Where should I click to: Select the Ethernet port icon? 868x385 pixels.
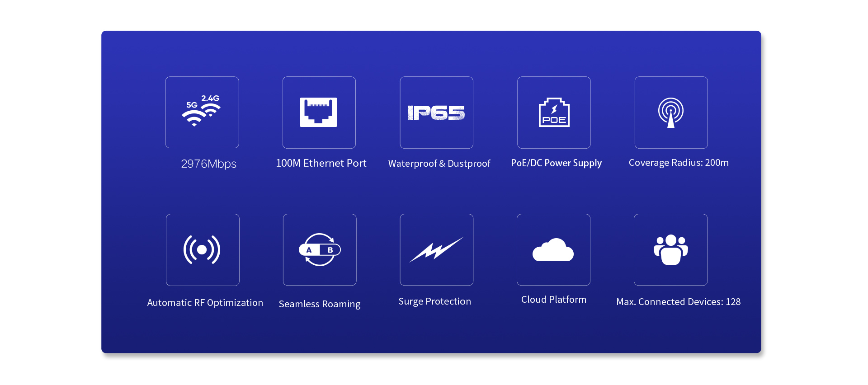(319, 112)
